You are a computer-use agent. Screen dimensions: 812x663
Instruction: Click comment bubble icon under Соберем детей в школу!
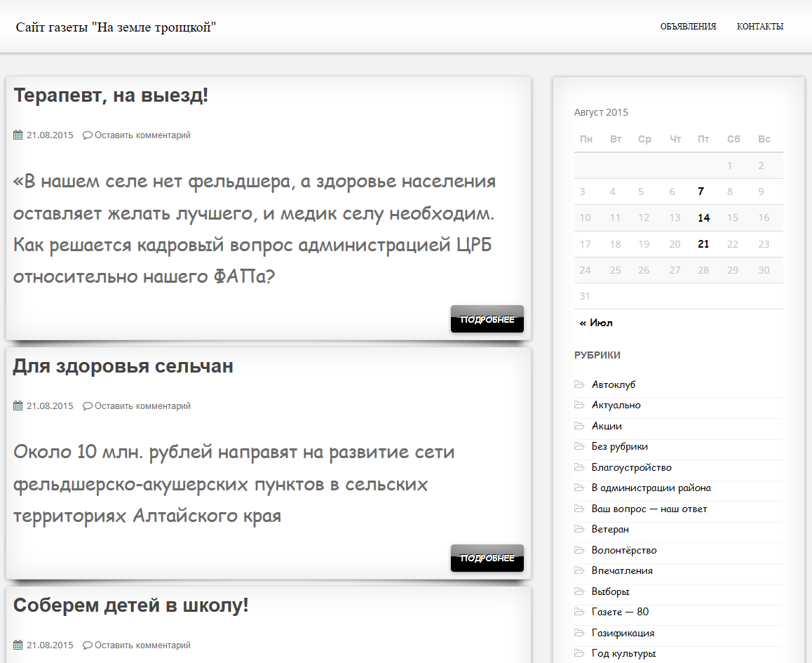[88, 645]
